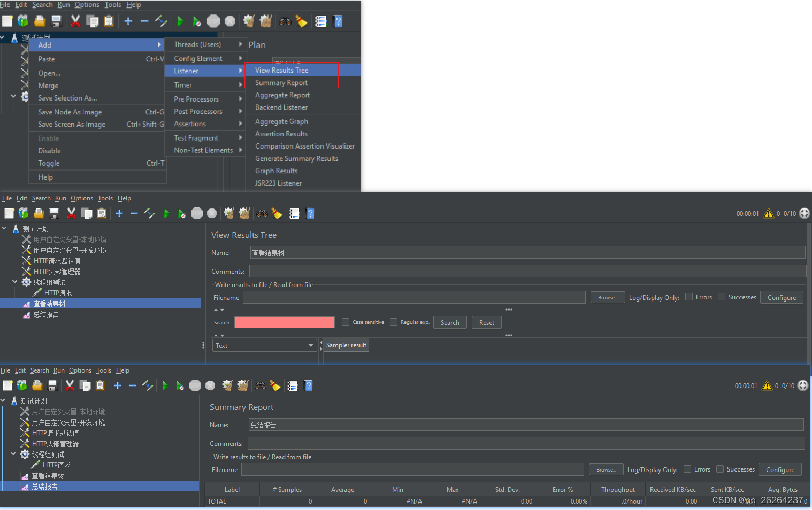Click the Stop icon in the View Results Tree window toolbar
812x510 pixels.
[197, 213]
